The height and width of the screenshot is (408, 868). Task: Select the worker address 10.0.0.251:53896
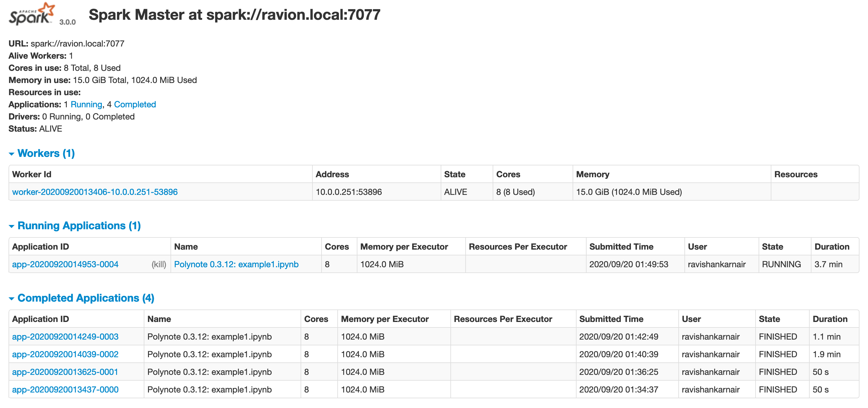click(x=349, y=192)
